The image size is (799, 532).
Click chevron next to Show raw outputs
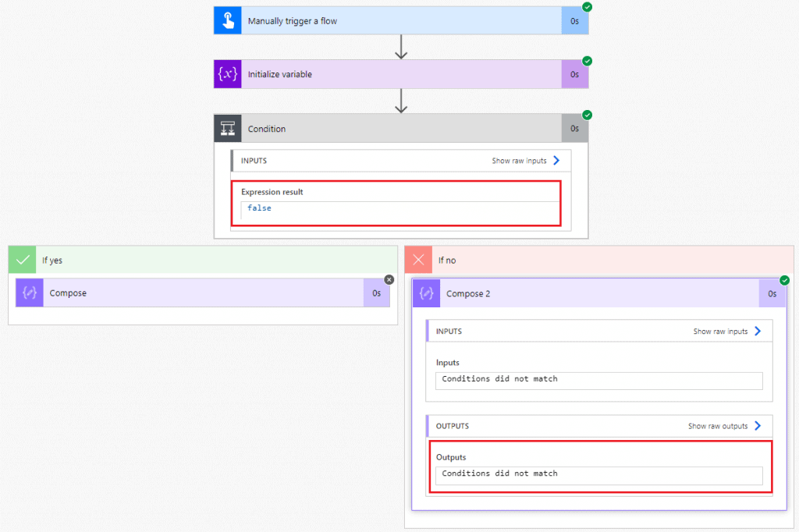(x=758, y=425)
